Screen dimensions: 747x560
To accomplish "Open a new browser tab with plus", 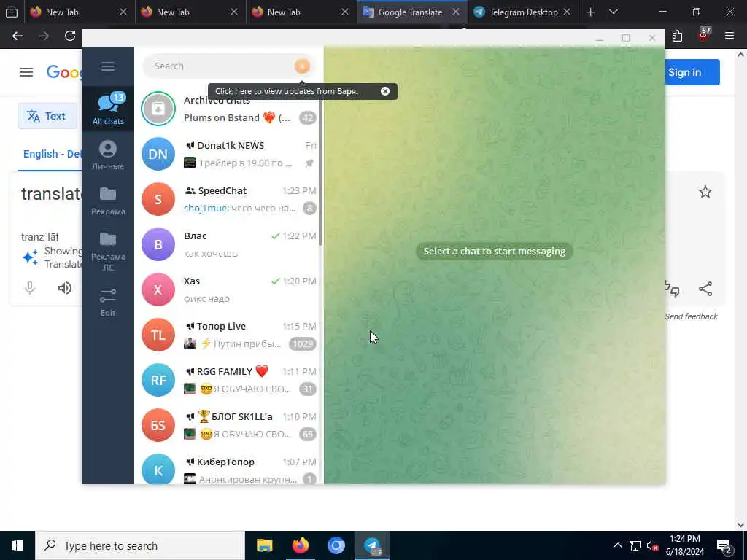I will click(591, 12).
